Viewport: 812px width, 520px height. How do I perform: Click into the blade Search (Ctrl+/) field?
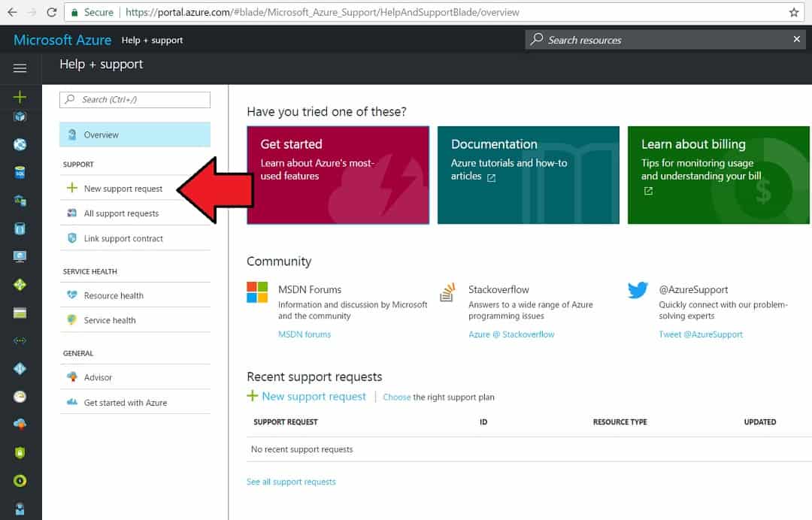click(135, 99)
